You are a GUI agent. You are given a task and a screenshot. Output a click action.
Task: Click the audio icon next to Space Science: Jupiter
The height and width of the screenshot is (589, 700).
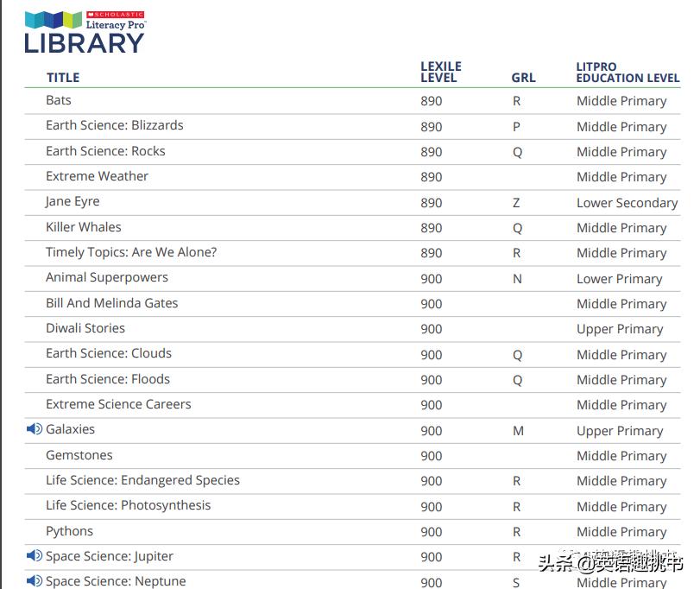tap(35, 556)
